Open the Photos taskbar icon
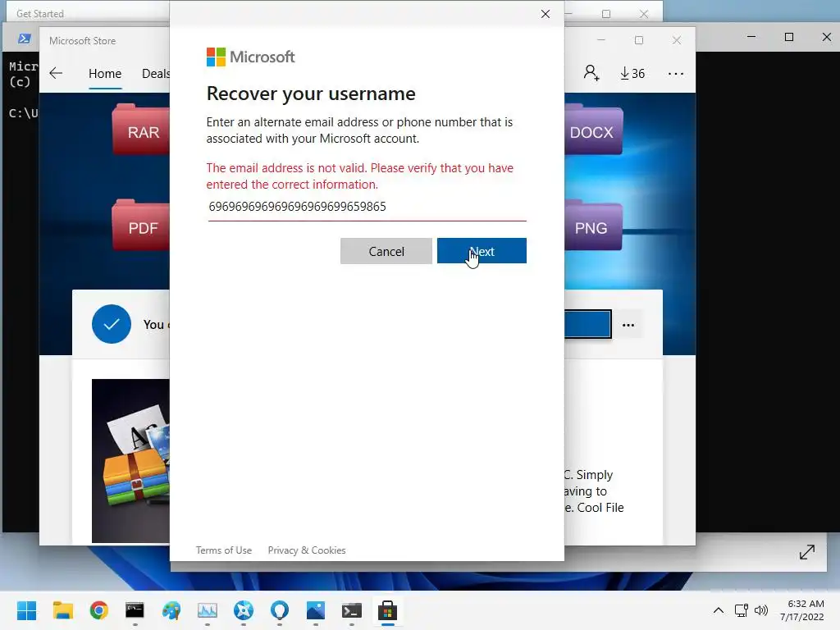The height and width of the screenshot is (630, 840). (x=316, y=610)
